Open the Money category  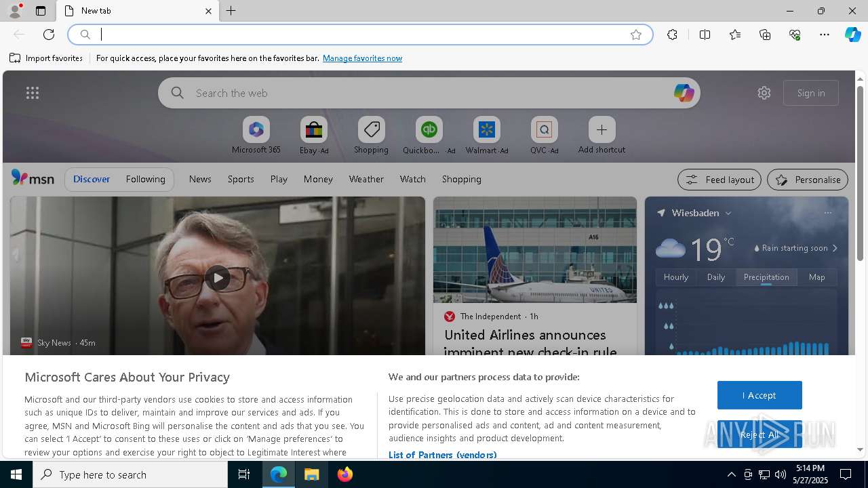[318, 179]
